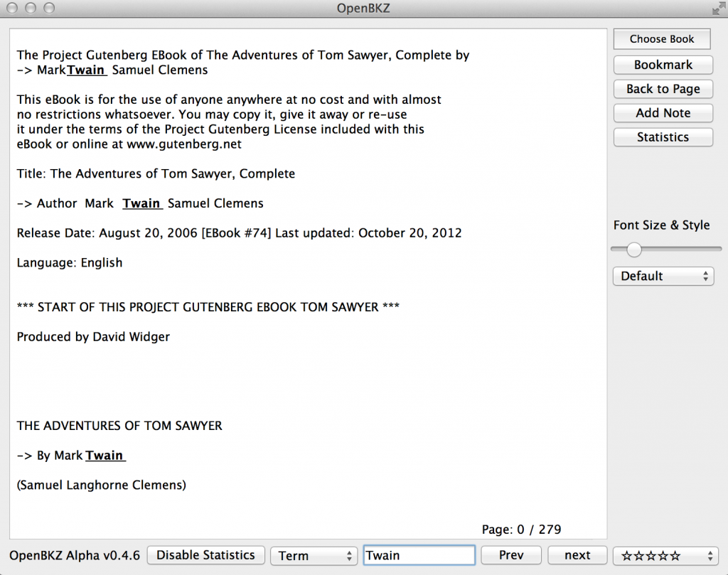Click the red close window button
The width and height of the screenshot is (728, 575).
click(13, 9)
